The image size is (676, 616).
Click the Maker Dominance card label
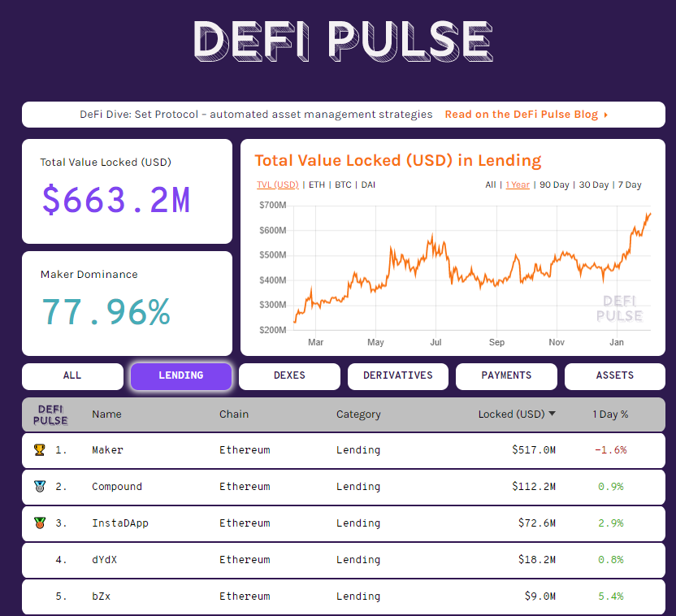point(89,275)
